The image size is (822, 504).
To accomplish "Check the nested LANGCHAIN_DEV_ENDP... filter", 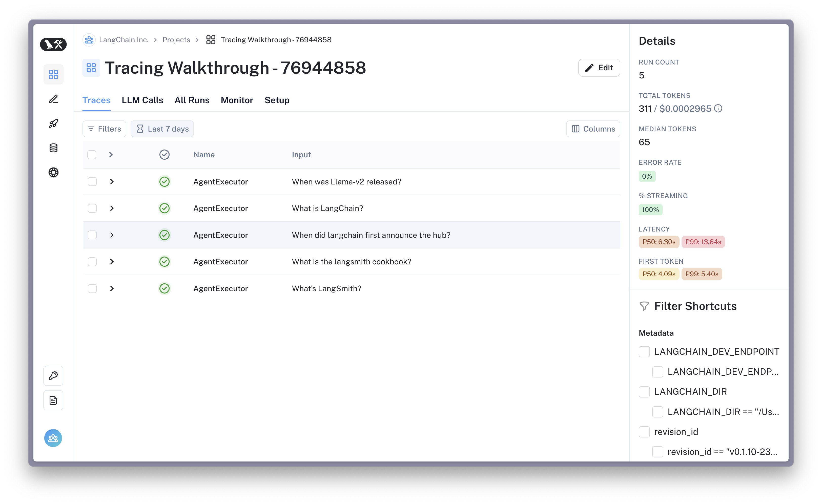I will [x=657, y=372].
